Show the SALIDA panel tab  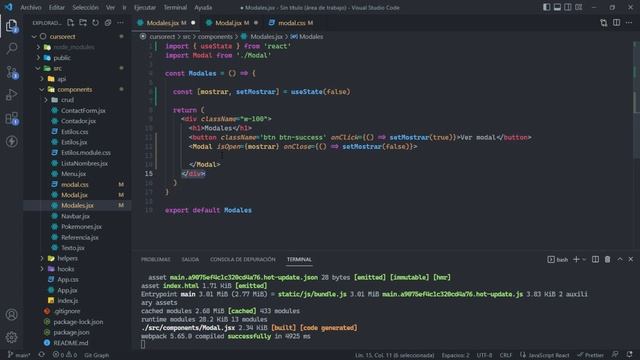pos(190,260)
